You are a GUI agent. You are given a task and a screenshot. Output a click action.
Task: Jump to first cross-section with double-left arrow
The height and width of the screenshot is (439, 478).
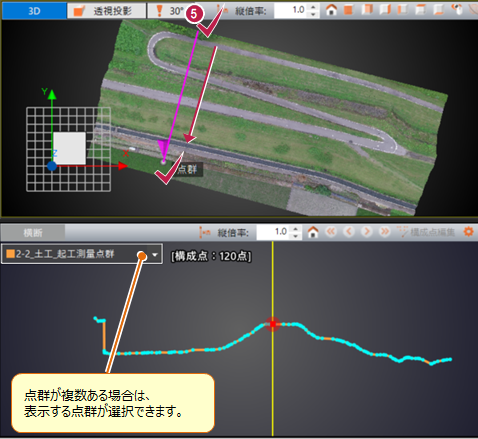point(331,231)
